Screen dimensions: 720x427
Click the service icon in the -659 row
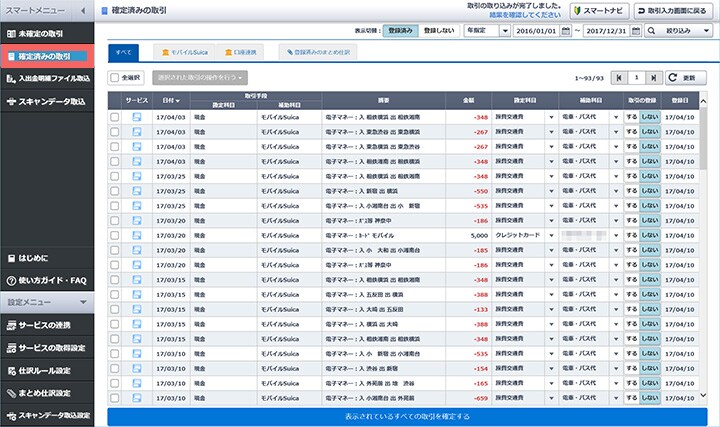tap(136, 398)
